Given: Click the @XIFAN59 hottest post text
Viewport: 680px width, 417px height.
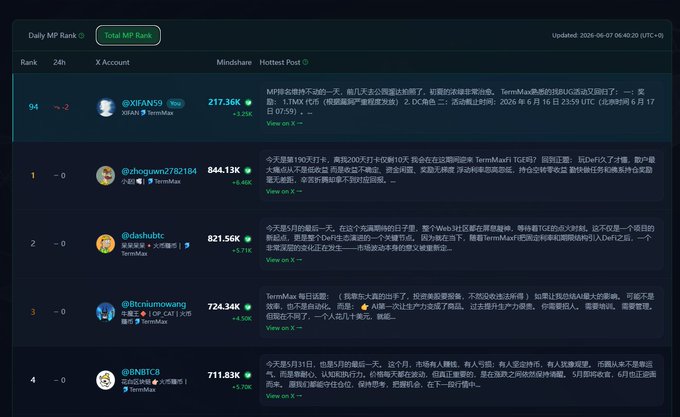Looking at the screenshot, I should click(x=460, y=101).
